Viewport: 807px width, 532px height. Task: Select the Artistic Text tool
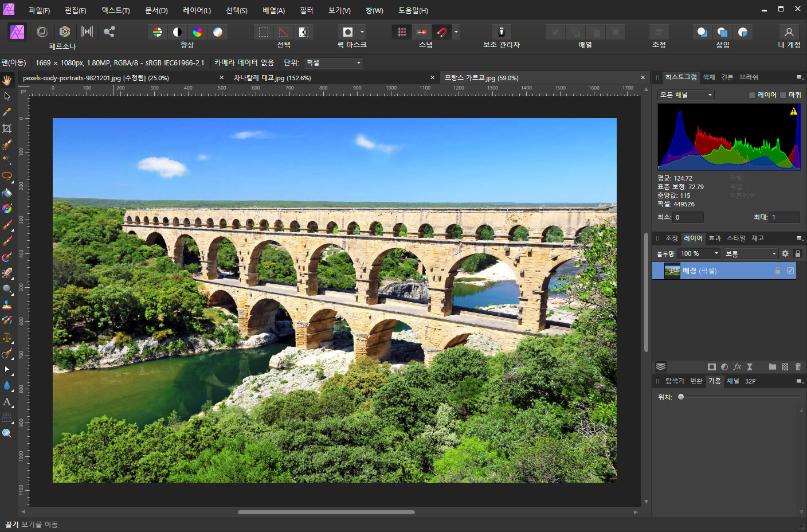click(x=7, y=402)
